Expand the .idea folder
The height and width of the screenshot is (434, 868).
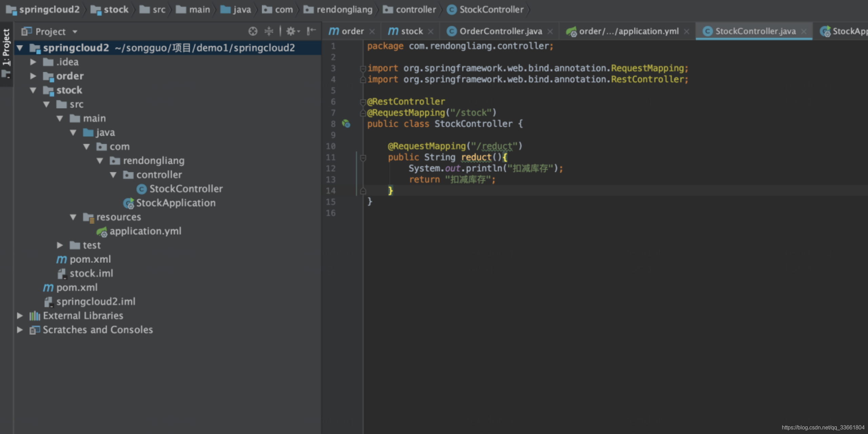coord(33,62)
